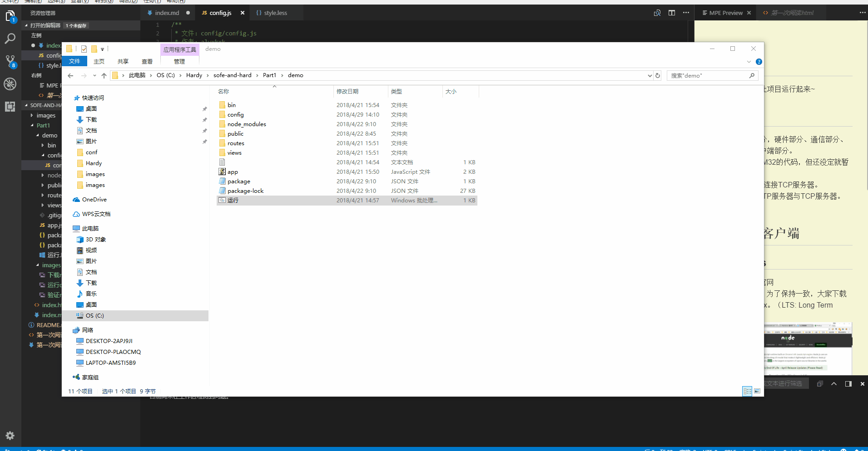Open the Debug activity icon in VS Code
Image resolution: width=868 pixels, height=451 pixels.
(x=10, y=84)
